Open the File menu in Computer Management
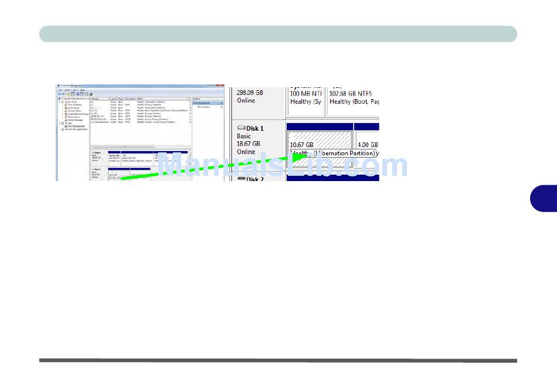This screenshot has height=392, width=557. coord(60,90)
